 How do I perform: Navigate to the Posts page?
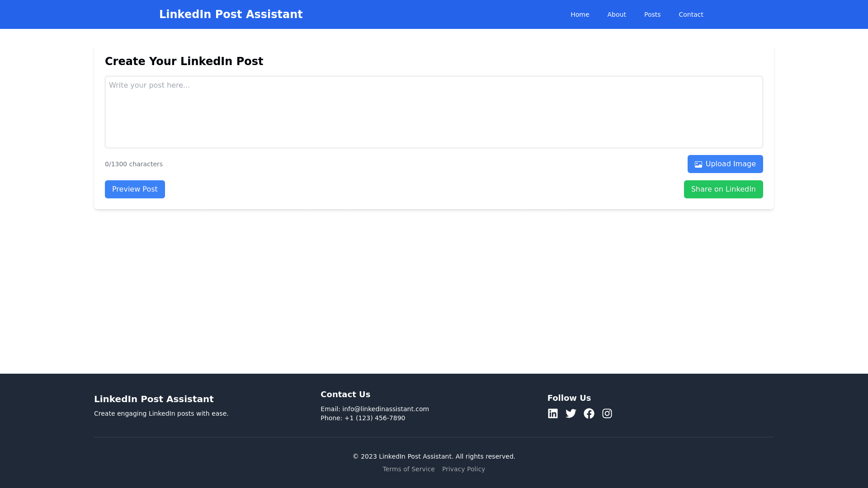pyautogui.click(x=652, y=14)
